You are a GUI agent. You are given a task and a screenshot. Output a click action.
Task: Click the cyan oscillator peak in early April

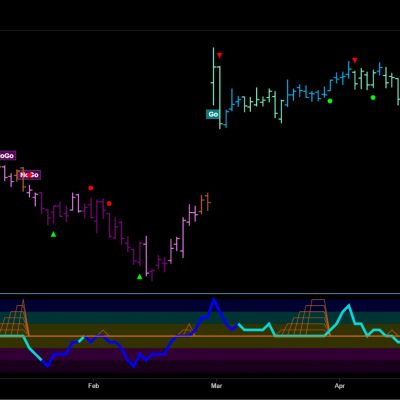(349, 305)
